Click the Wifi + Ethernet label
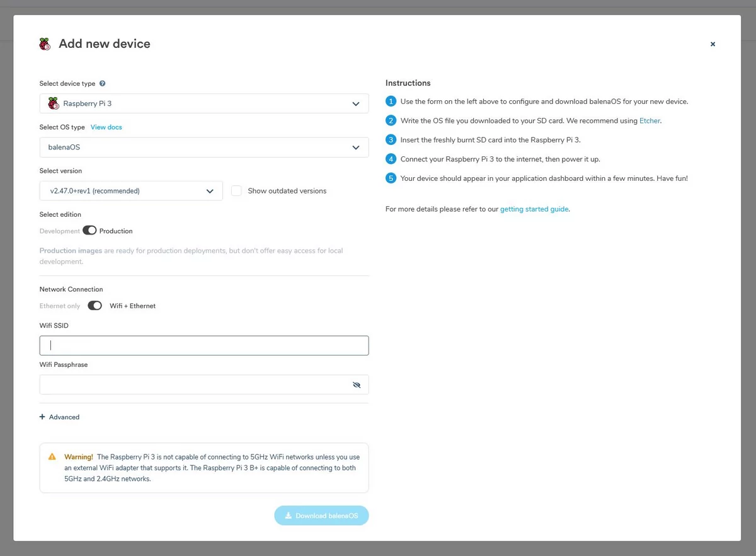Image resolution: width=756 pixels, height=556 pixels. pos(132,306)
